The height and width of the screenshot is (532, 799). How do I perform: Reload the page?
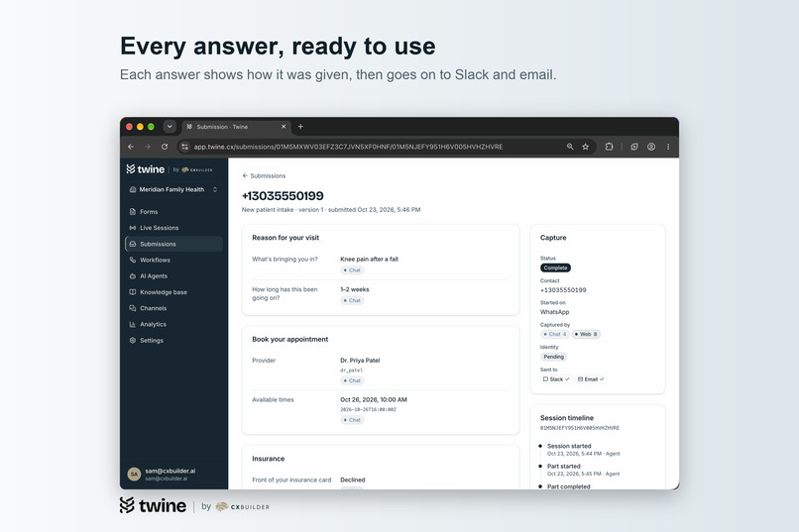coord(165,147)
